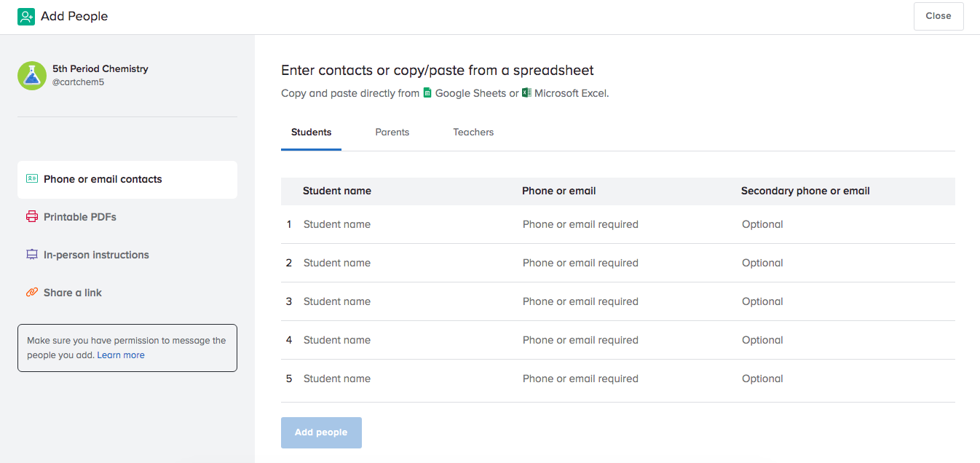This screenshot has height=463, width=980.
Task: Select the Optional secondary contact field in row 1
Action: point(845,224)
